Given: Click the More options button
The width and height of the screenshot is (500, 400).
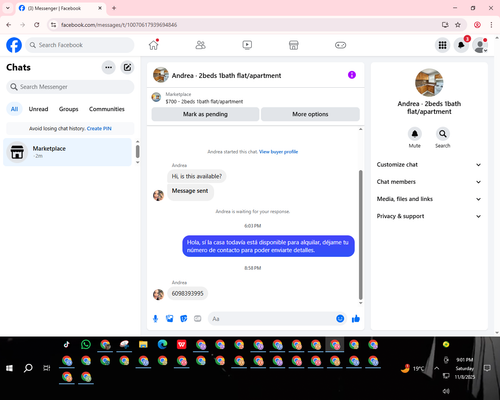Looking at the screenshot, I should coord(310,114).
